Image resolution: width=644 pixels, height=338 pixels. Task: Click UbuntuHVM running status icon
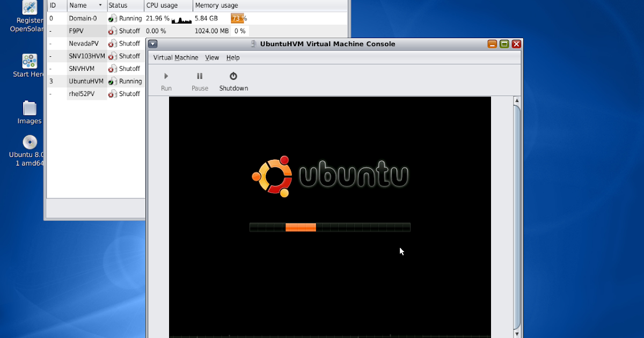pos(112,81)
